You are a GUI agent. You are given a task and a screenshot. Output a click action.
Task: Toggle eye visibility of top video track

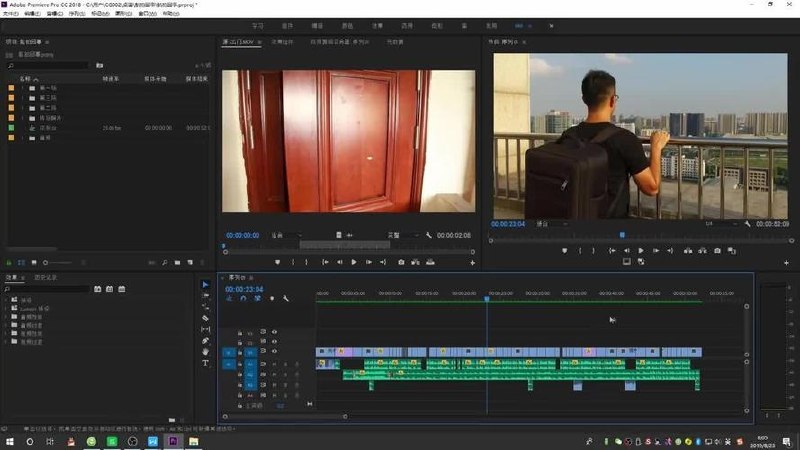pos(274,332)
